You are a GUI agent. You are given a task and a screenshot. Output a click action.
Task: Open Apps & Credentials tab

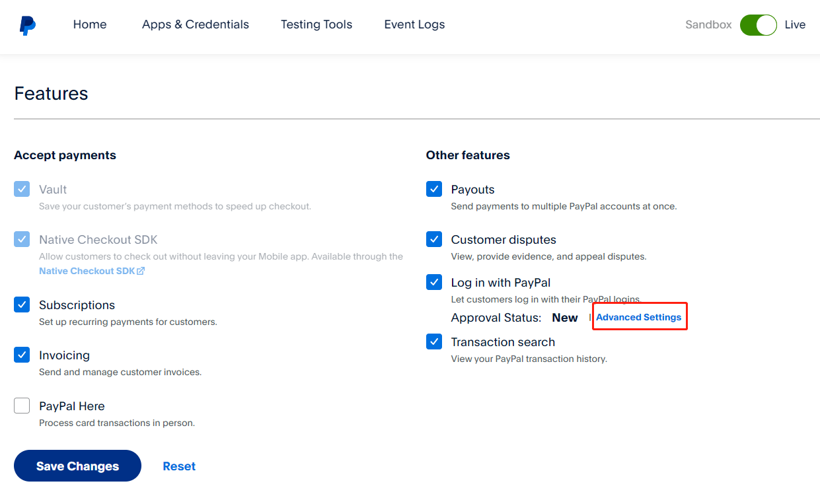coord(196,24)
